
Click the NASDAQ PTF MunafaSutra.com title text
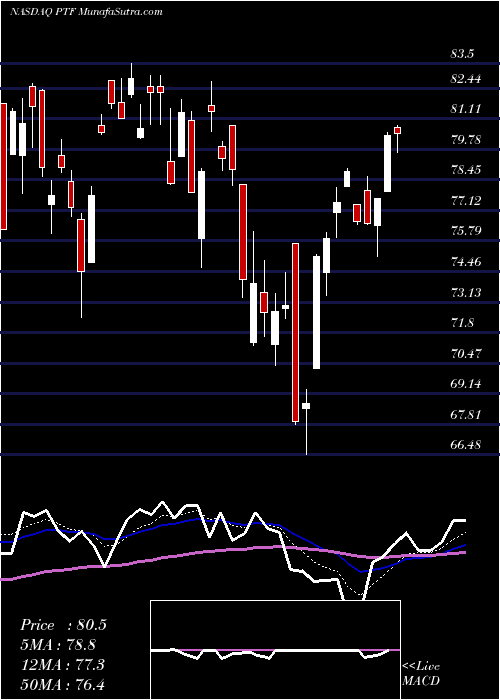click(x=86, y=12)
